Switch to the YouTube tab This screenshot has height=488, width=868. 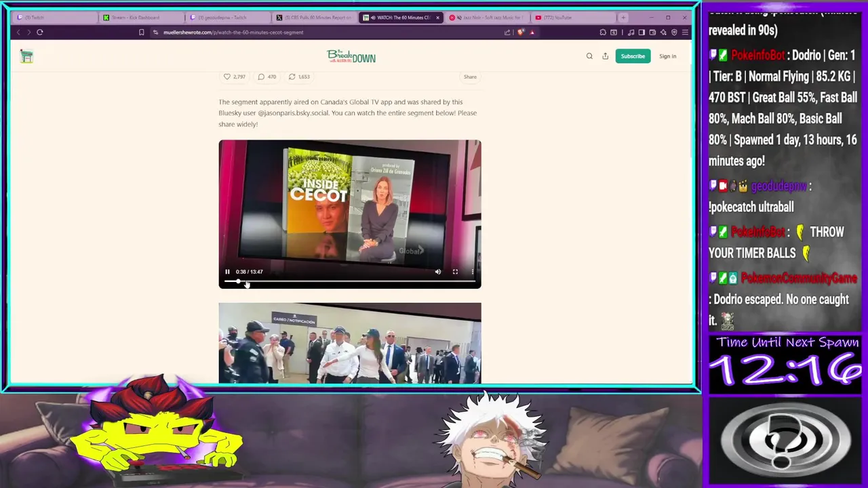tap(573, 17)
